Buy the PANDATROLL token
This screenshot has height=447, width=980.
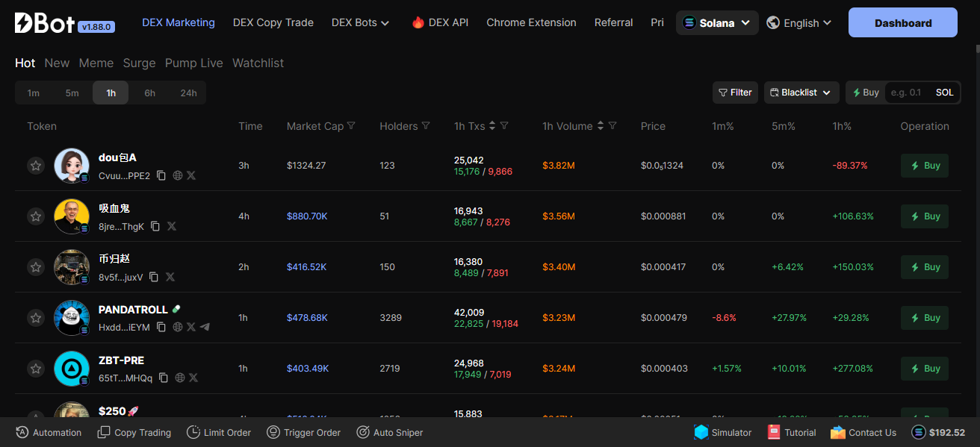click(924, 317)
